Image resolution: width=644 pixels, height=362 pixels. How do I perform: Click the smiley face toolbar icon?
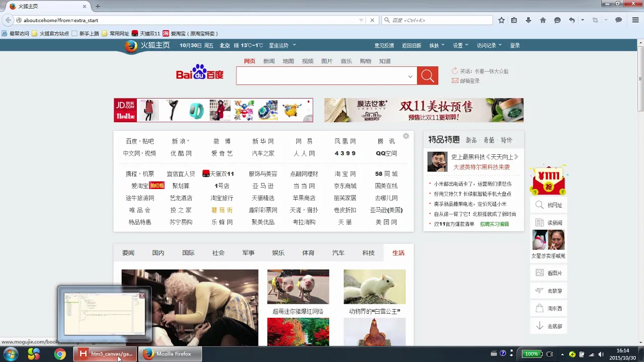pos(557,20)
